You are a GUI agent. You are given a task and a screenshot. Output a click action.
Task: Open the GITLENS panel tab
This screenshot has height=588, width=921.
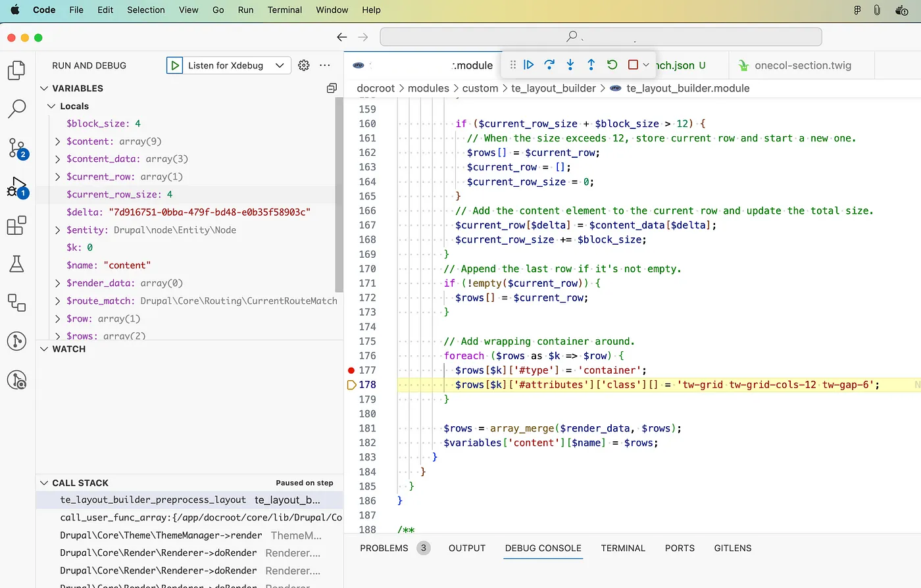(733, 548)
